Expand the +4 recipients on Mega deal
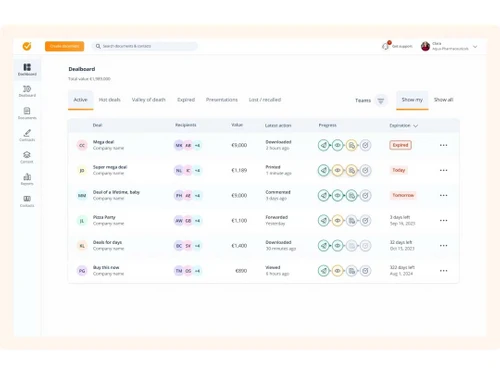 197,145
